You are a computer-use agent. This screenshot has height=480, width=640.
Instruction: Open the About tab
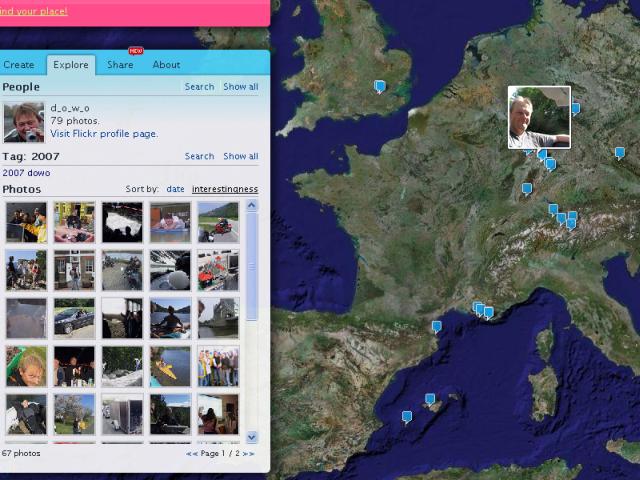coord(167,65)
